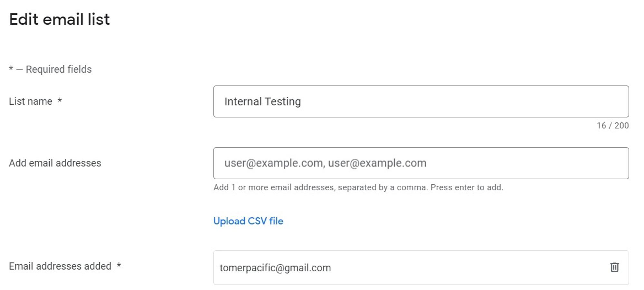
Task: Click the Email addresses added label
Action: click(60, 266)
